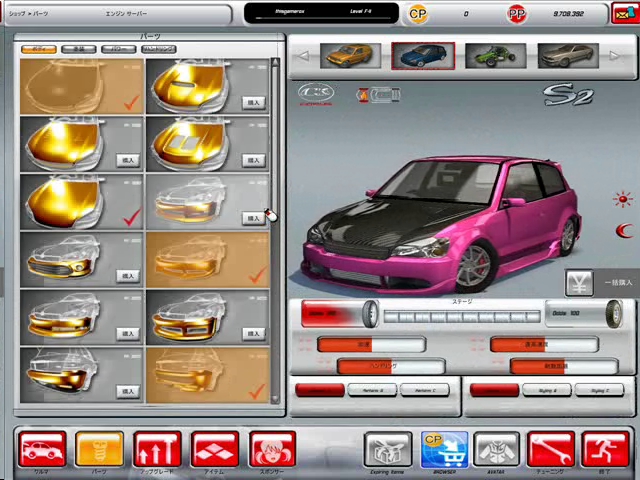
Task: Select the Pattern B button
Action: (x=372, y=390)
